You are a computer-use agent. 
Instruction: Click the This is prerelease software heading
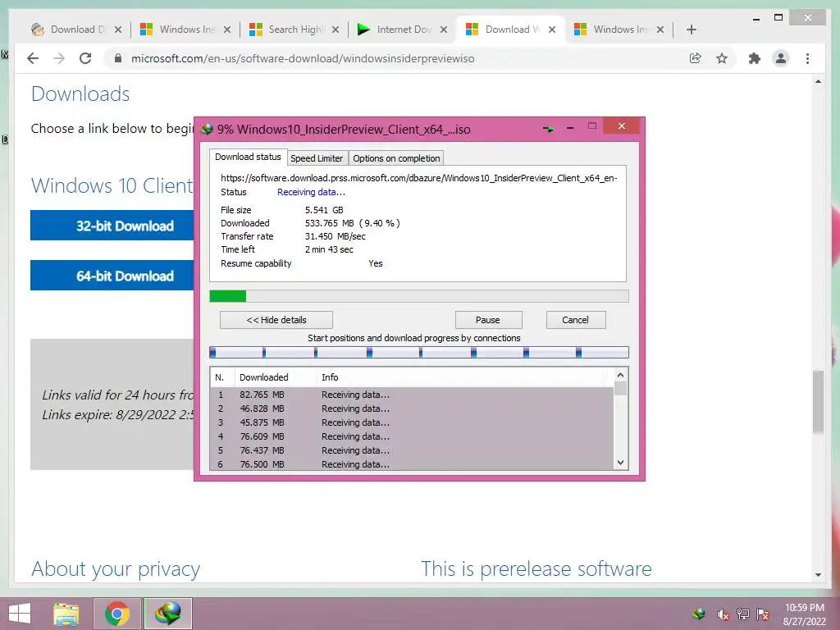536,568
